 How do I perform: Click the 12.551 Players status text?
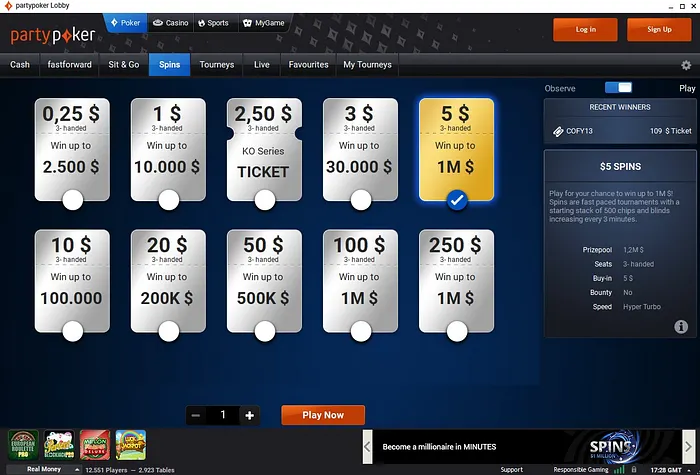[x=106, y=470]
